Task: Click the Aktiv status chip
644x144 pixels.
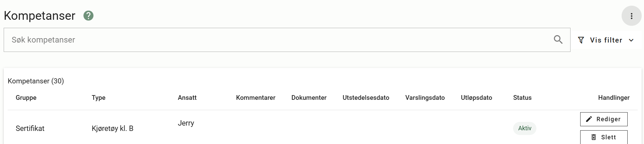Action: point(525,128)
